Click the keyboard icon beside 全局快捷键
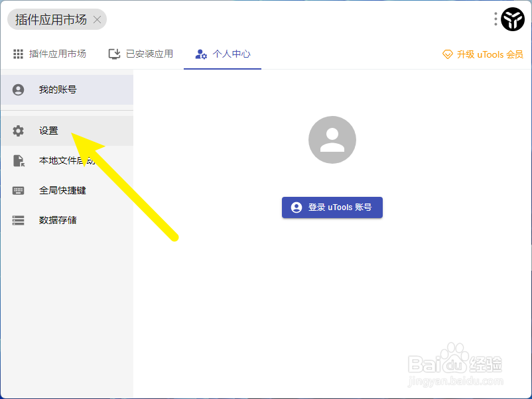This screenshot has height=399, width=532. click(18, 190)
